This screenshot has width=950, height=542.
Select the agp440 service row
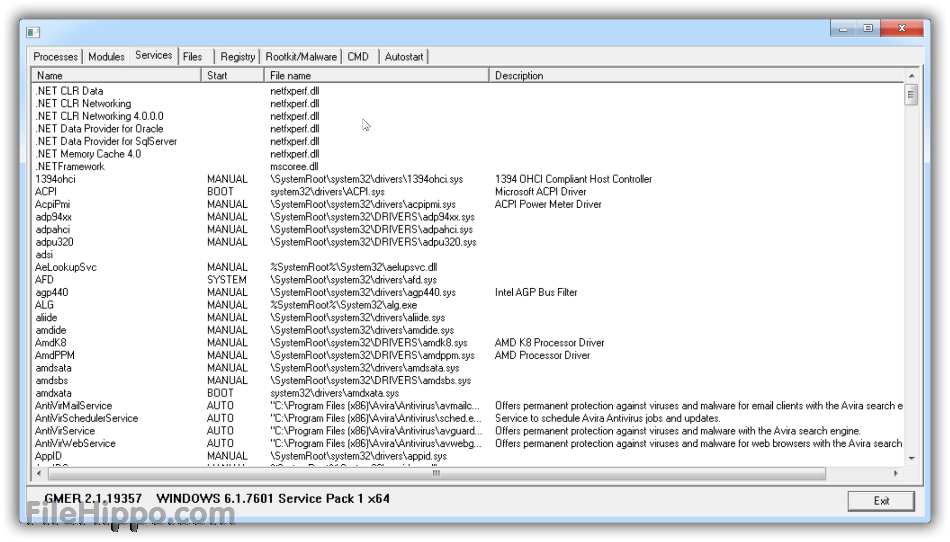pyautogui.click(x=468, y=292)
